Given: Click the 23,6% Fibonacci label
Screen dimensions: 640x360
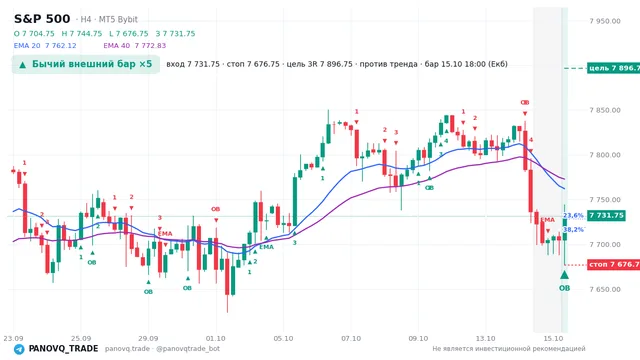Looking at the screenshot, I should click(x=573, y=216).
